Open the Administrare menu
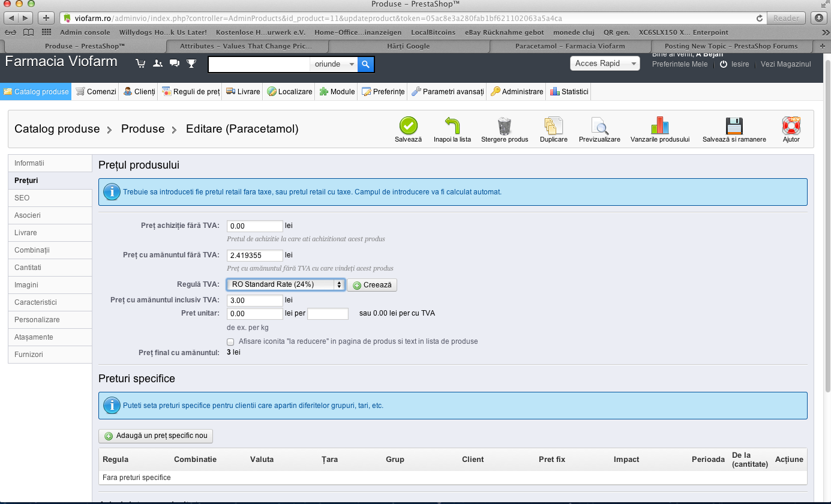The image size is (831, 504). 517,92
